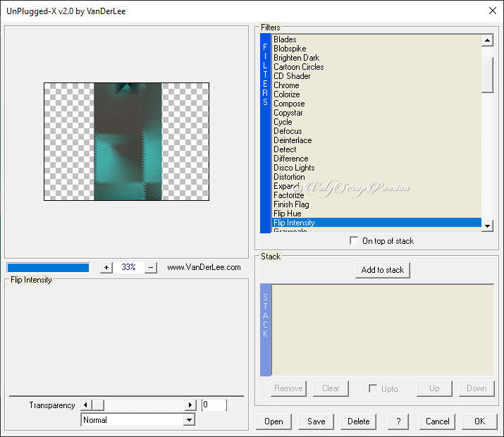Image resolution: width=504 pixels, height=437 pixels.
Task: Click the Filters list scroll-up arrow
Action: click(487, 40)
